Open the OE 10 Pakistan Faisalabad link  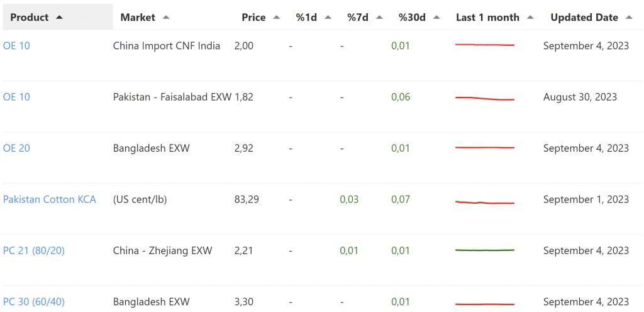click(x=16, y=97)
